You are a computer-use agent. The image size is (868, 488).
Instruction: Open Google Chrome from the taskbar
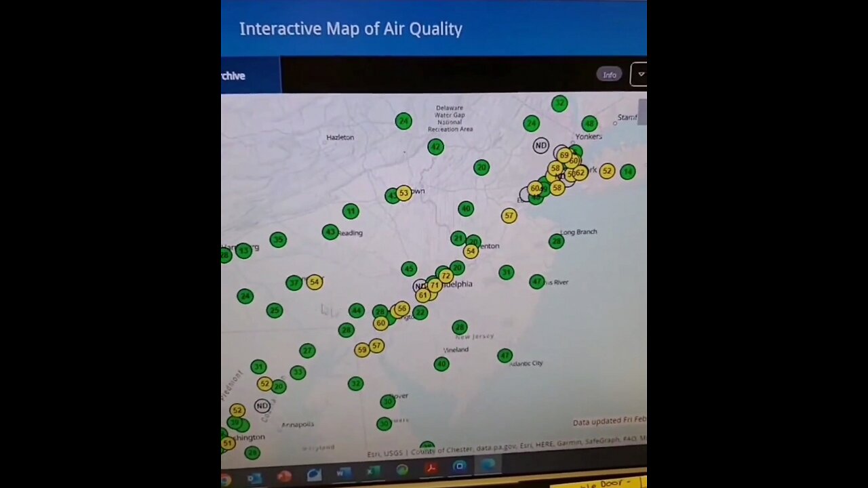coord(226,480)
